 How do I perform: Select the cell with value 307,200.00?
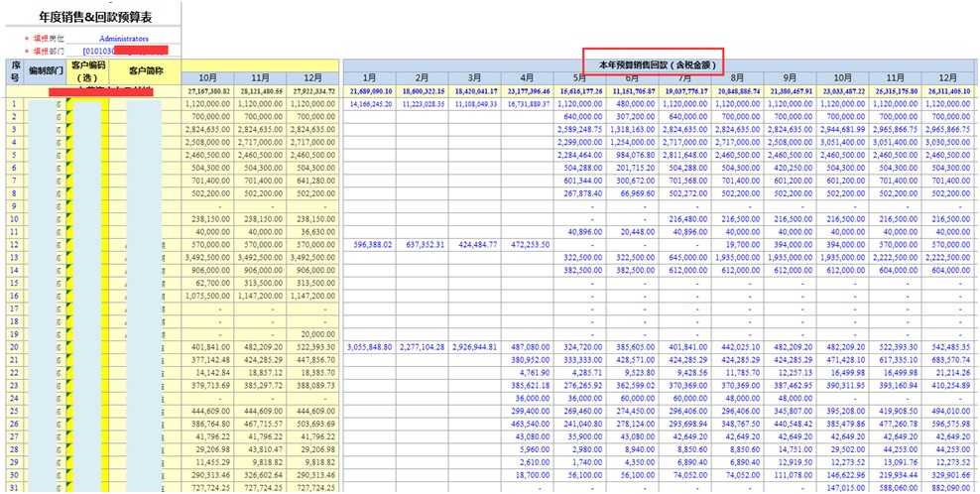click(632, 117)
